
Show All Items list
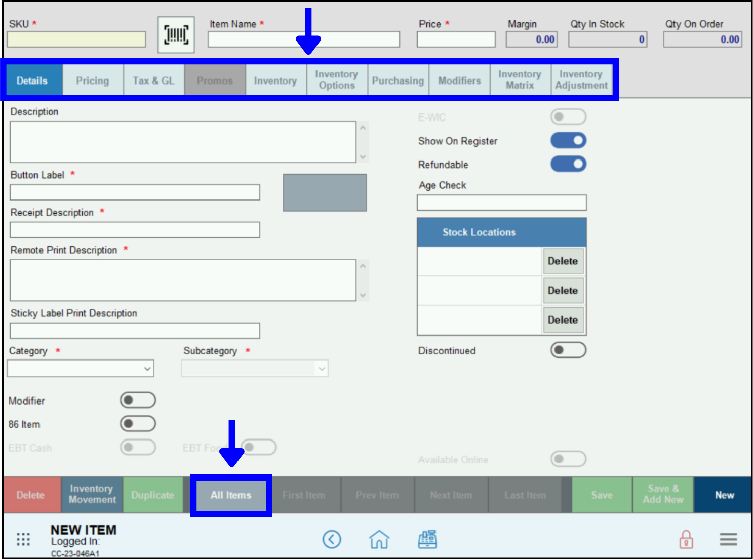click(231, 495)
